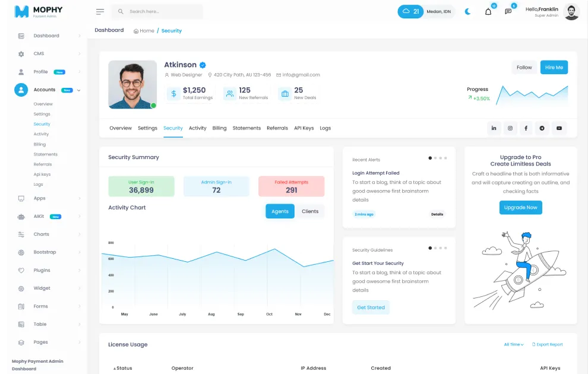Click Details on Login Attempt Failed alert

coord(437,214)
